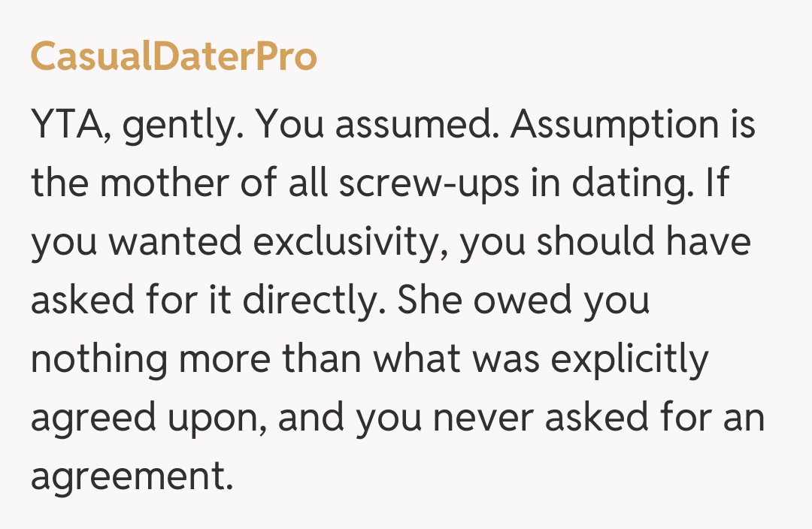Open the CasualDaterPro user profile
This screenshot has width=812, height=529.
coord(174,57)
